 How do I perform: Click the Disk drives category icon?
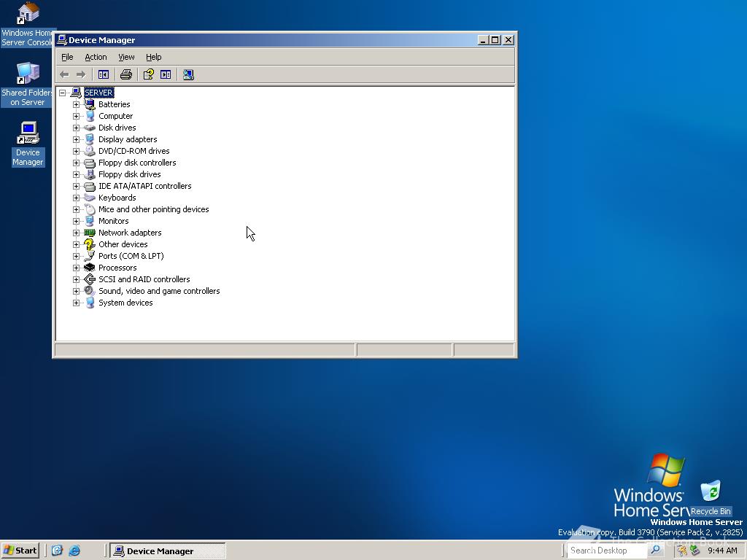click(90, 128)
